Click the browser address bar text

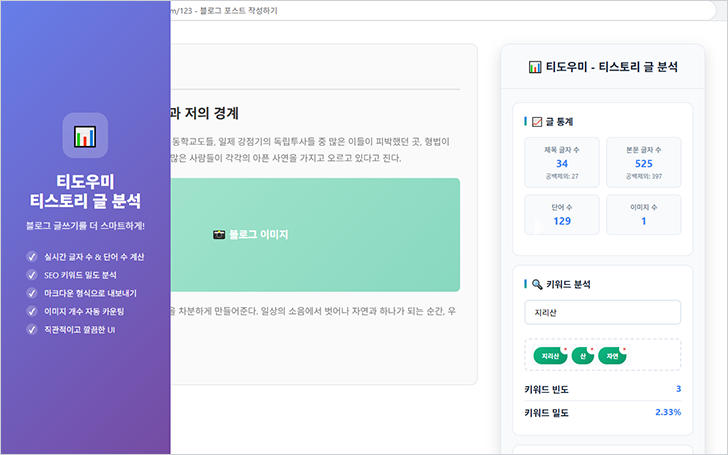(x=224, y=11)
